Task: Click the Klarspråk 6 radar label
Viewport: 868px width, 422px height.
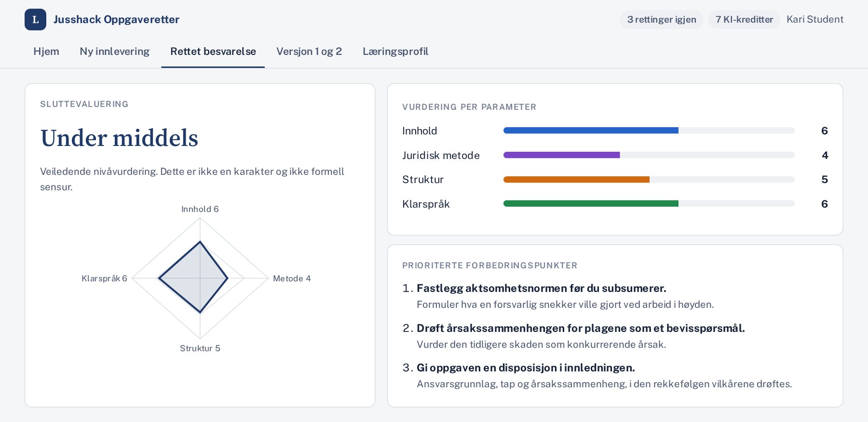Action: [104, 278]
